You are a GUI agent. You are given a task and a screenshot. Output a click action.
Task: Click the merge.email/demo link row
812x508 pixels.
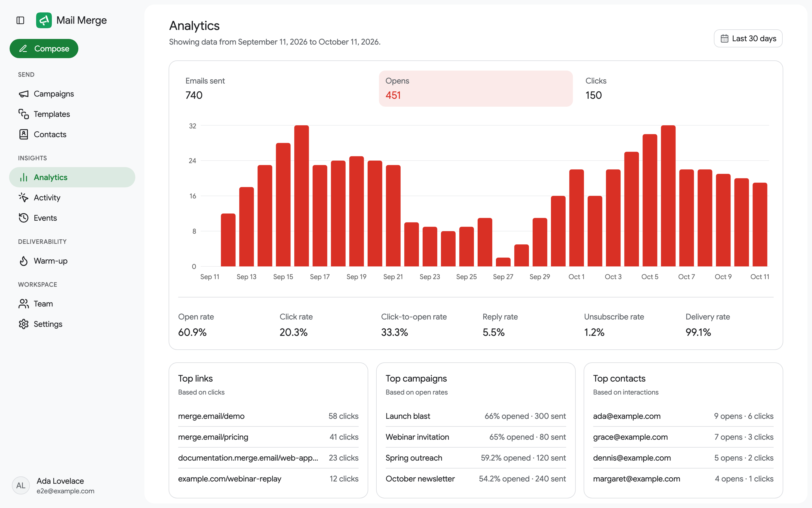point(268,416)
